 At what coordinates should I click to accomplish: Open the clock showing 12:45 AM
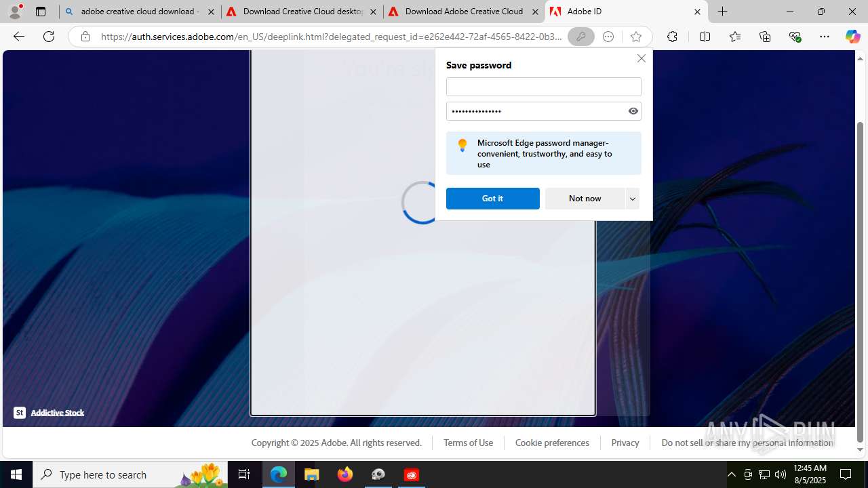pyautogui.click(x=810, y=474)
